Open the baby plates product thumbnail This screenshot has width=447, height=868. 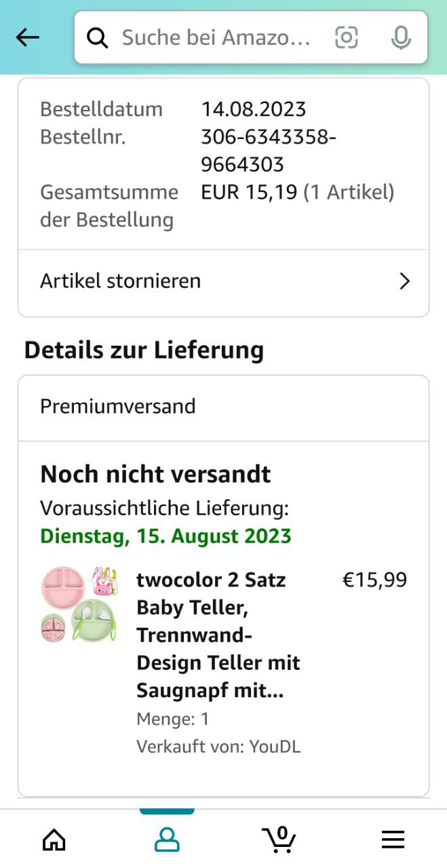tap(79, 604)
